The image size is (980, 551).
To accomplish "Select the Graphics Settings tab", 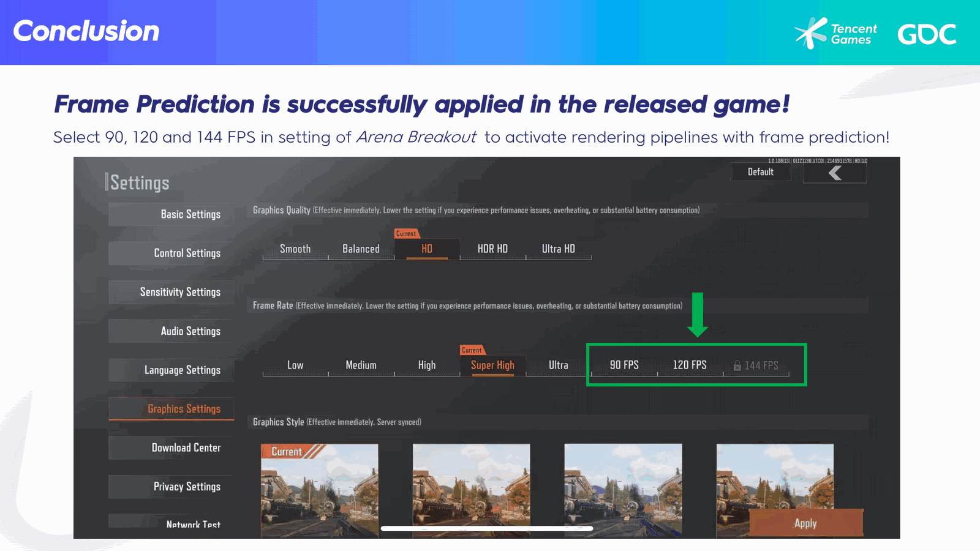I will tap(171, 409).
